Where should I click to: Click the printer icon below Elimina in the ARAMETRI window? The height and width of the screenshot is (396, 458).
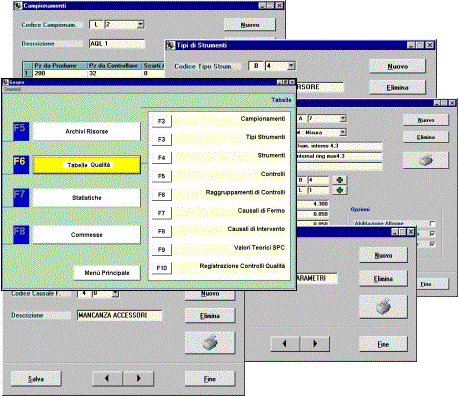pyautogui.click(x=383, y=307)
